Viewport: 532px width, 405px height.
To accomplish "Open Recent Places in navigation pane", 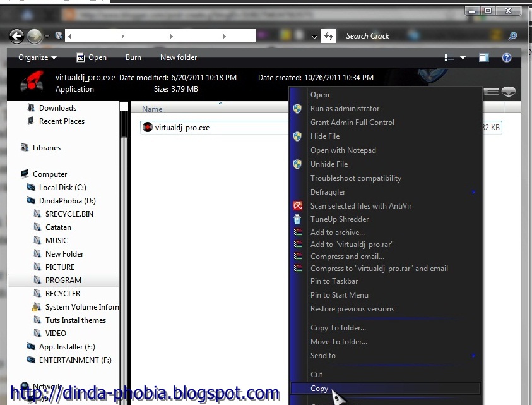I will (56, 121).
